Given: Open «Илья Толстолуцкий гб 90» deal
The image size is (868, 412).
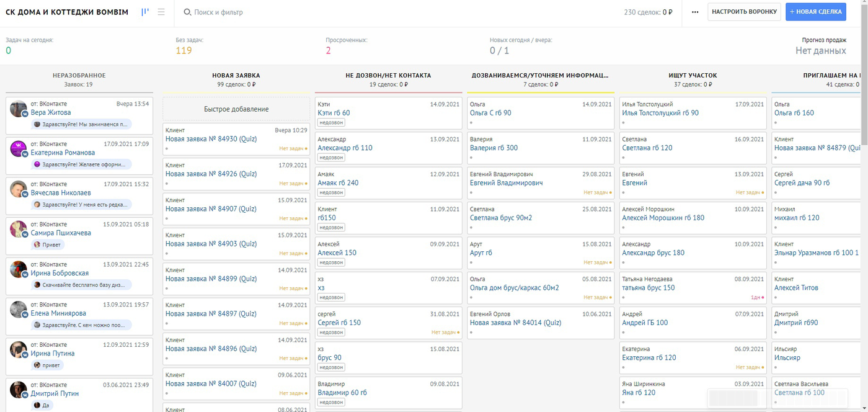Looking at the screenshot, I should coord(660,113).
